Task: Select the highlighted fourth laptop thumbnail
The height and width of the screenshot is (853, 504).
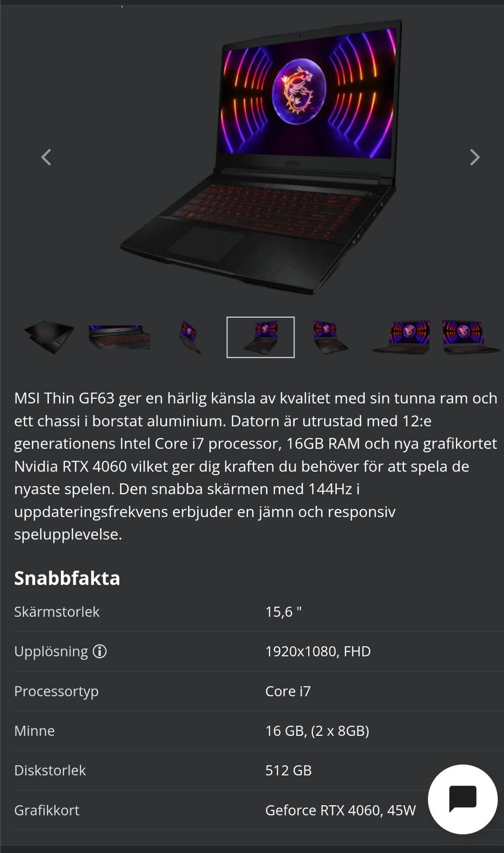Action: [x=260, y=337]
